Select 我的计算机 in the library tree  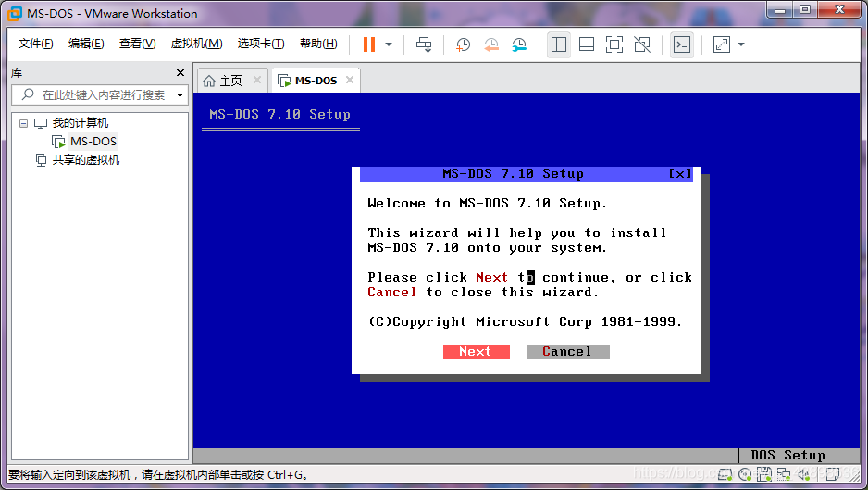point(81,123)
